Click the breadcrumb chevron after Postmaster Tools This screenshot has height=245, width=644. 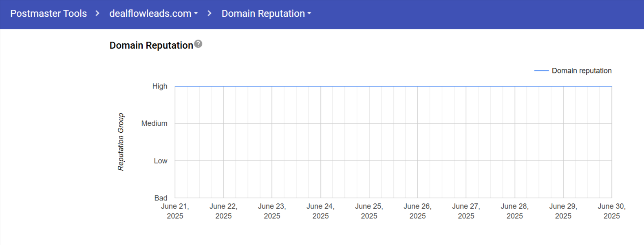point(97,13)
